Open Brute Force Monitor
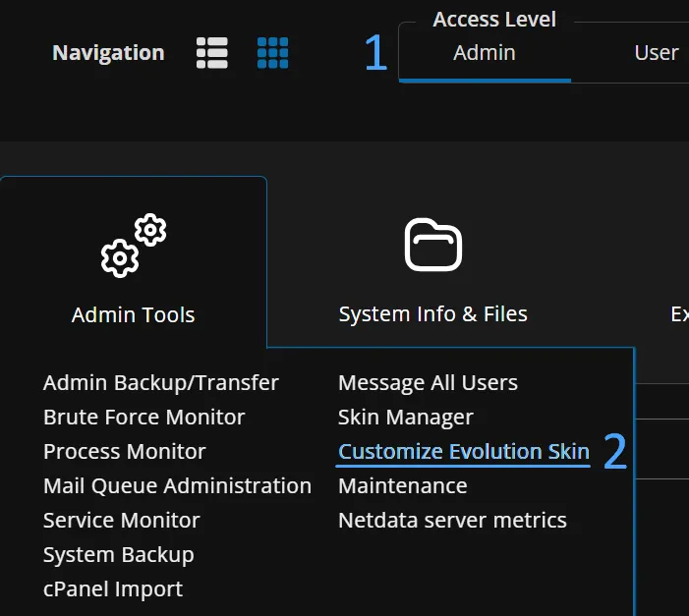Image resolution: width=689 pixels, height=616 pixels. click(144, 417)
